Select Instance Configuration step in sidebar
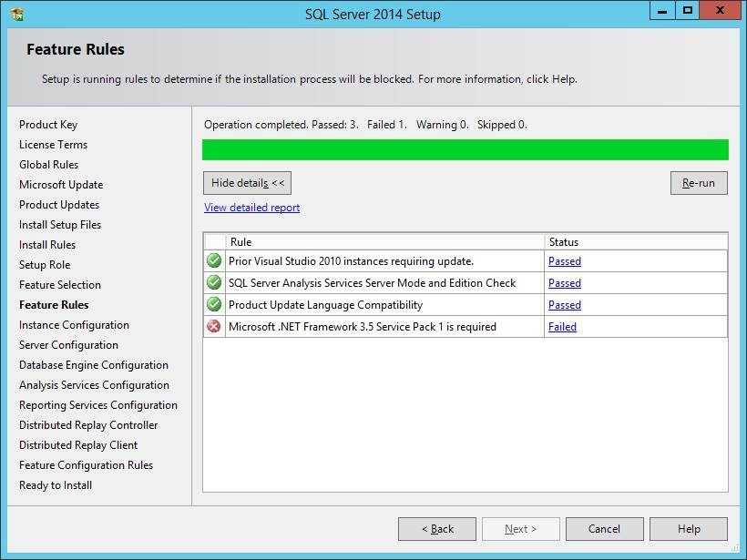The height and width of the screenshot is (560, 747). click(74, 325)
